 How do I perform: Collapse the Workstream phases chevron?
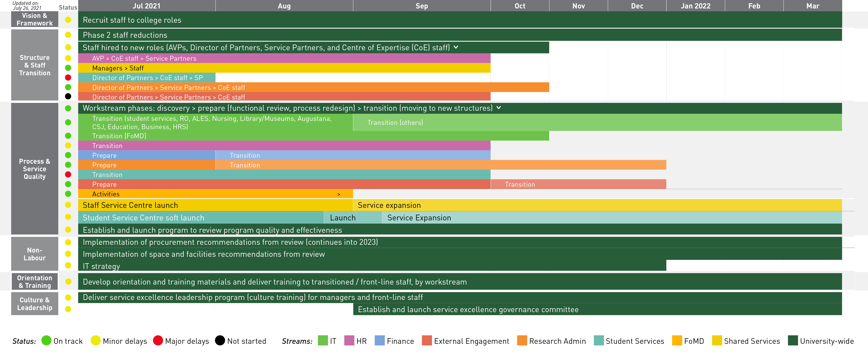499,108
